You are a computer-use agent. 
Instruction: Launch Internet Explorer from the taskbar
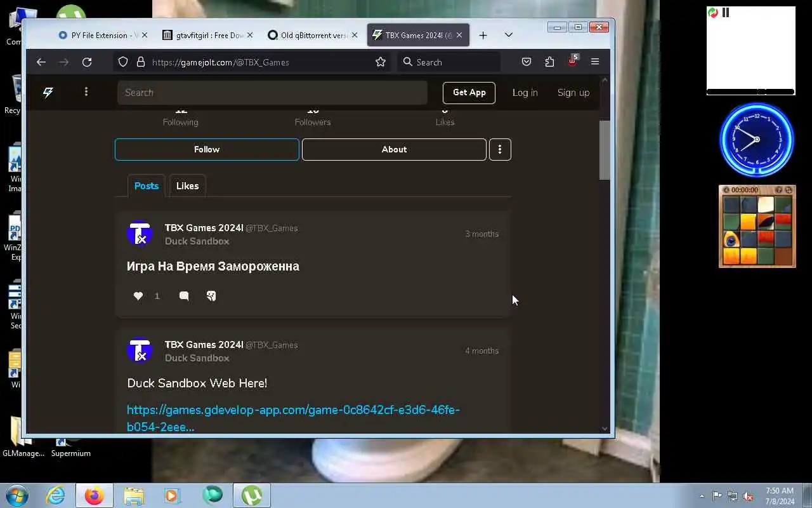[56, 495]
